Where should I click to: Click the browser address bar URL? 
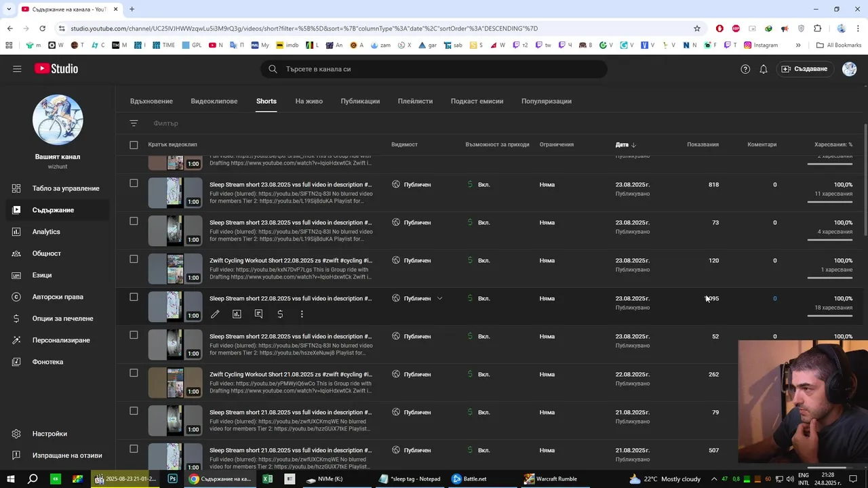pos(304,28)
